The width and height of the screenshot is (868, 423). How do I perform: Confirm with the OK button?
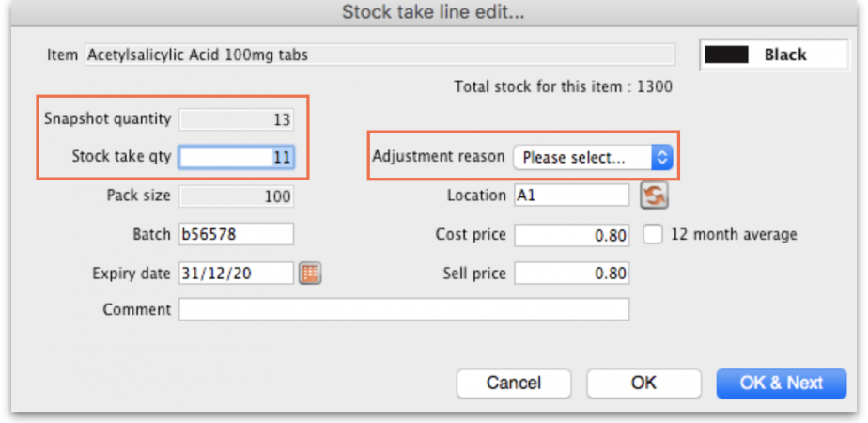click(x=643, y=383)
